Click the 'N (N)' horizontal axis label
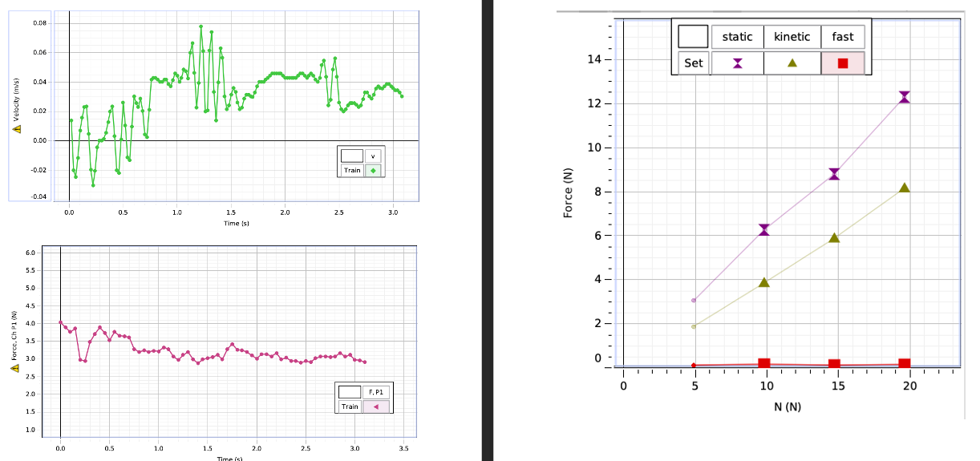The height and width of the screenshot is (461, 980). click(788, 406)
